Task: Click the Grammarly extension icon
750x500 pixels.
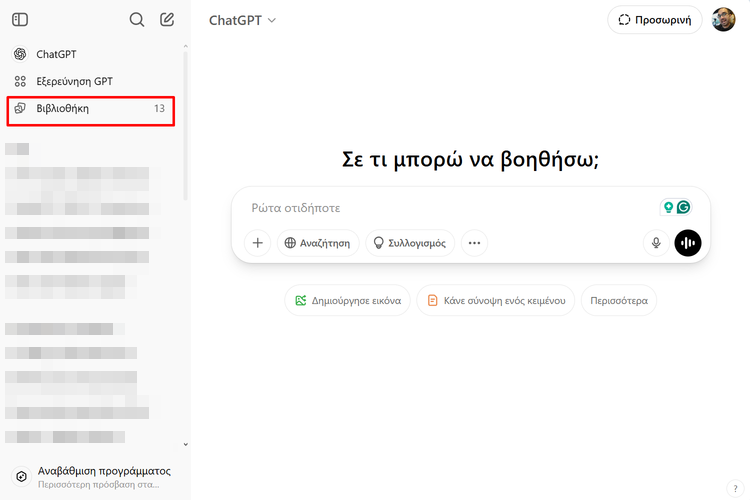Action: 684,207
